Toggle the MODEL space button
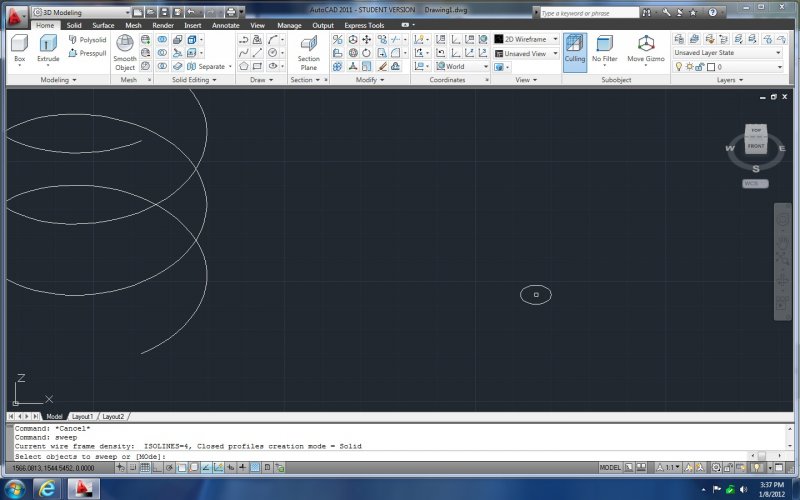 click(x=610, y=467)
